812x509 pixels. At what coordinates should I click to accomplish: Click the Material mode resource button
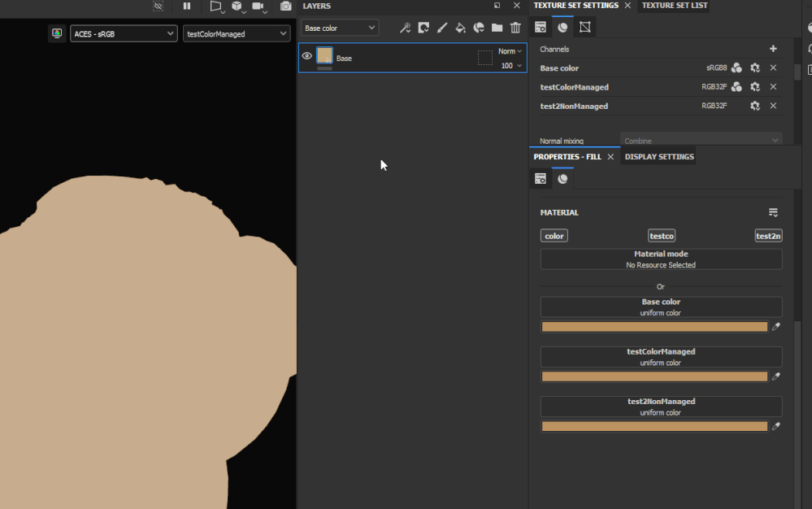(661, 259)
